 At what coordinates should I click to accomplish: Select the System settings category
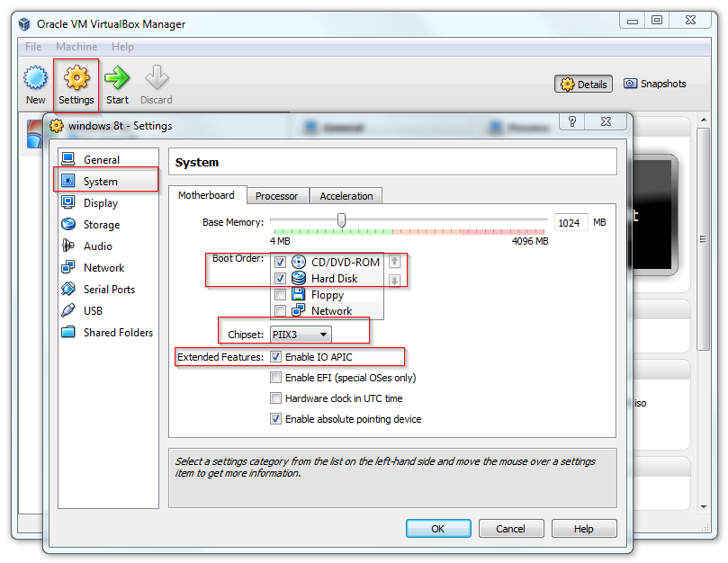click(x=108, y=181)
